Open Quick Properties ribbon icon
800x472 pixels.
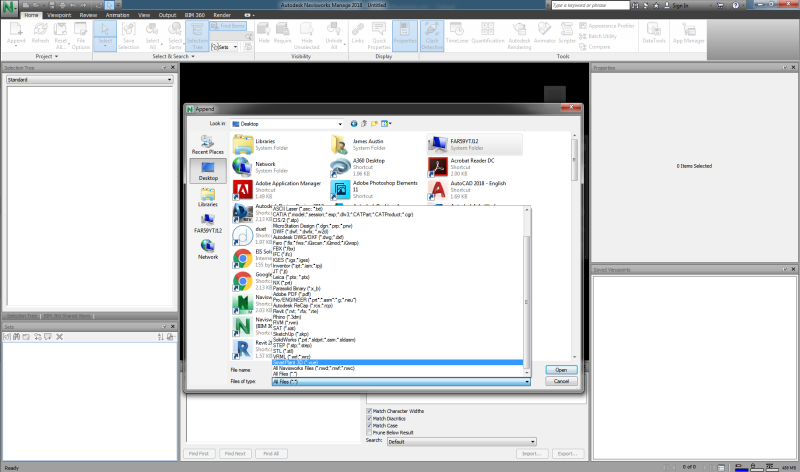[x=379, y=36]
